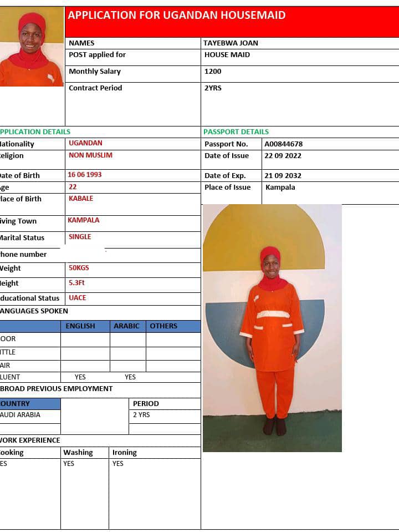Click the Date of Issue value
399x532 pixels.
[283, 156]
